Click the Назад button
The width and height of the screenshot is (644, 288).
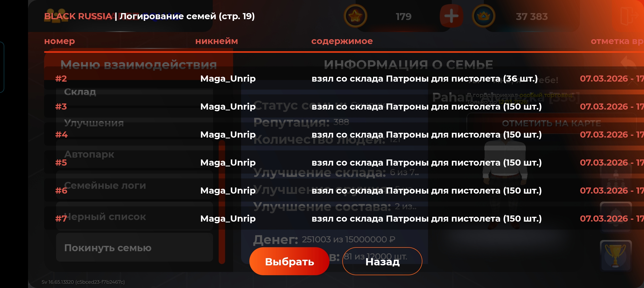tap(382, 261)
